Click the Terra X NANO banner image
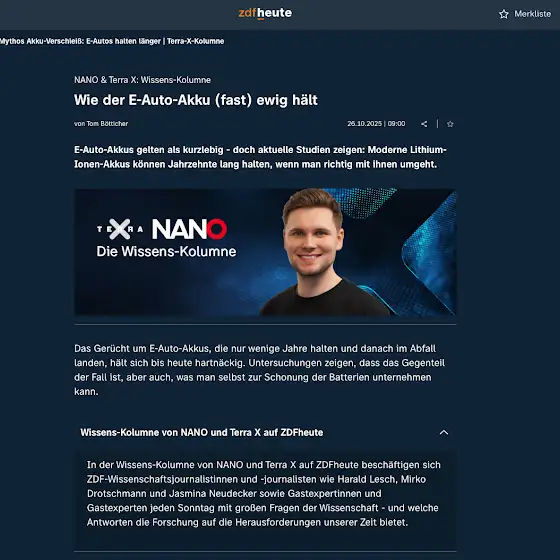 tap(265, 252)
